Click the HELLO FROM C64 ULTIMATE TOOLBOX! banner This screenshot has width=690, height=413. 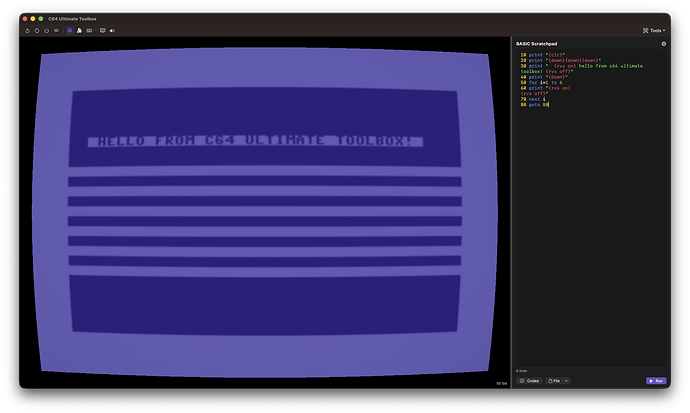[x=255, y=141]
